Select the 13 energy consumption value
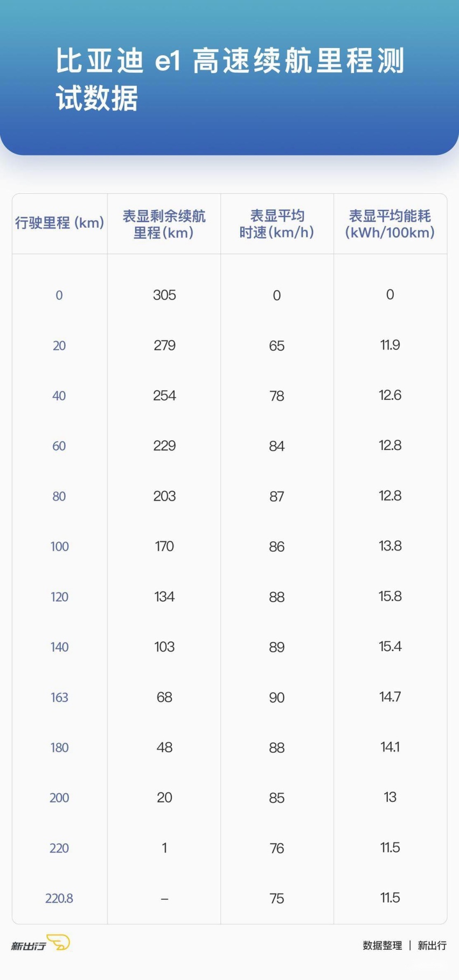The height and width of the screenshot is (980, 459). tap(390, 797)
